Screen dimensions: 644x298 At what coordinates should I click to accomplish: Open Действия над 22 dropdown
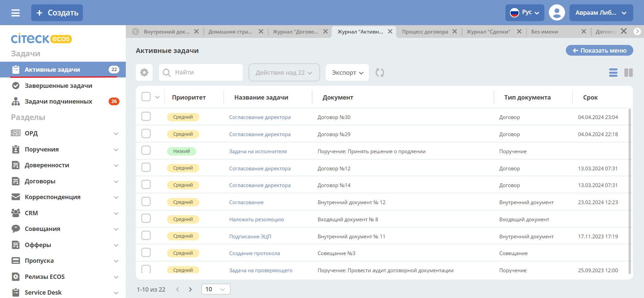tap(284, 72)
